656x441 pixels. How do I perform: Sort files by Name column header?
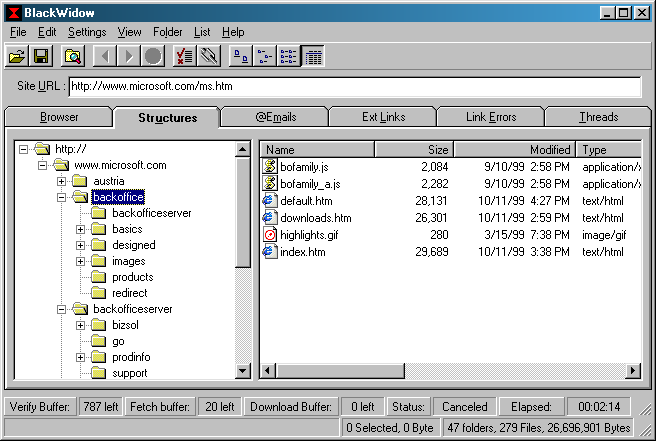coord(317,150)
